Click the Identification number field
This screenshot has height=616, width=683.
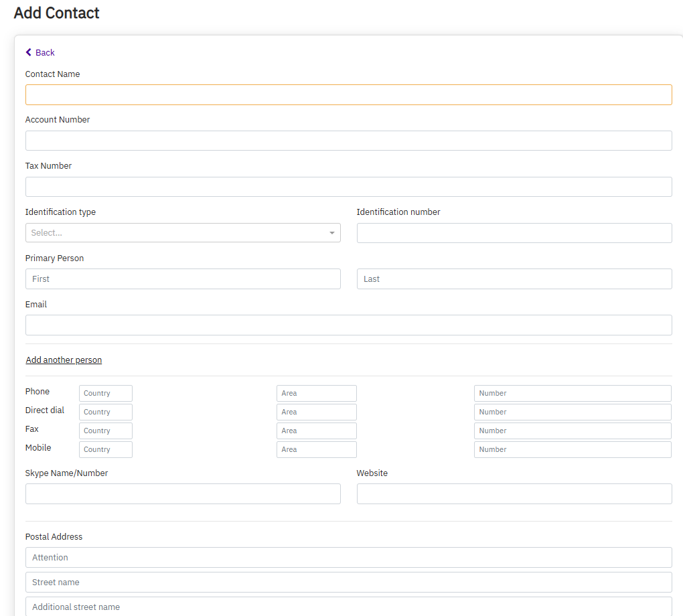[x=514, y=233]
